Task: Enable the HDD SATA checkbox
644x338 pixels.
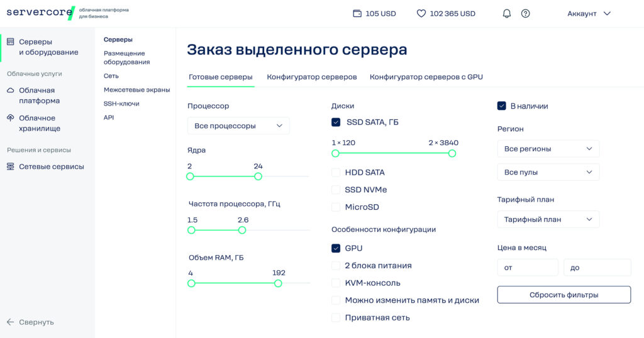Action: (336, 172)
